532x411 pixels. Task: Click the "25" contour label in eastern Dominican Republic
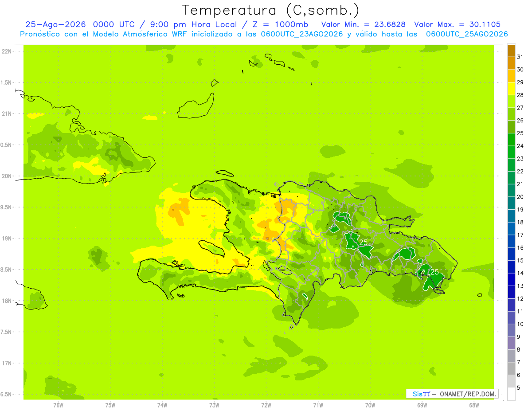click(x=434, y=272)
